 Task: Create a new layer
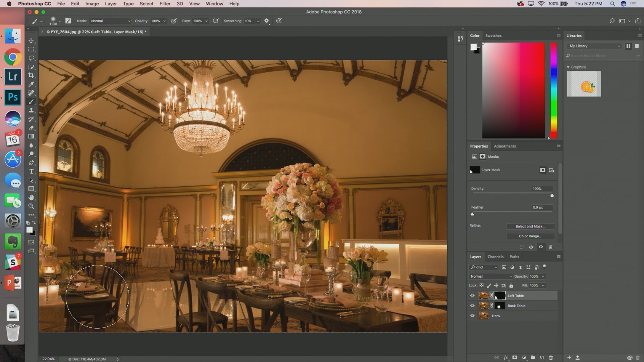click(x=542, y=357)
